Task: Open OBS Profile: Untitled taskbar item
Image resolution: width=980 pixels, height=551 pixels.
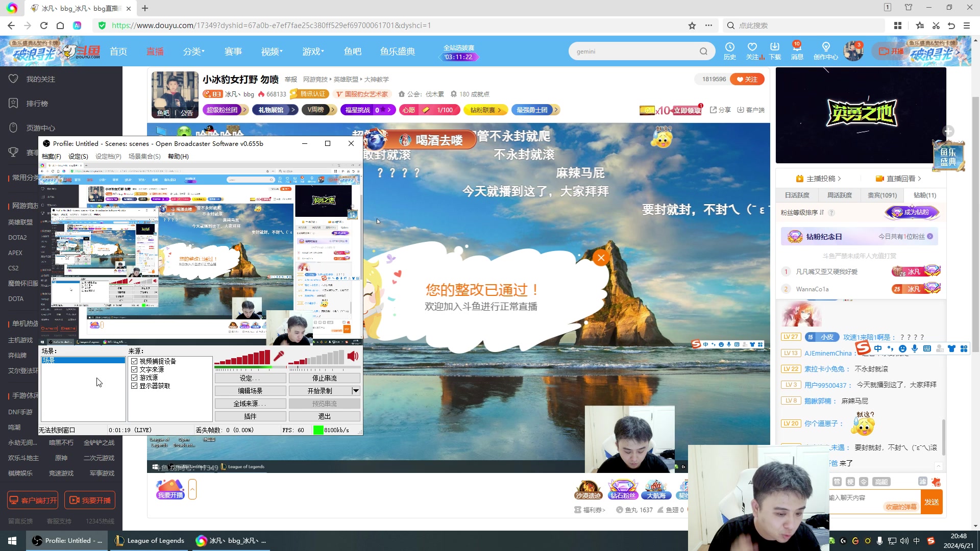Action: point(67,541)
